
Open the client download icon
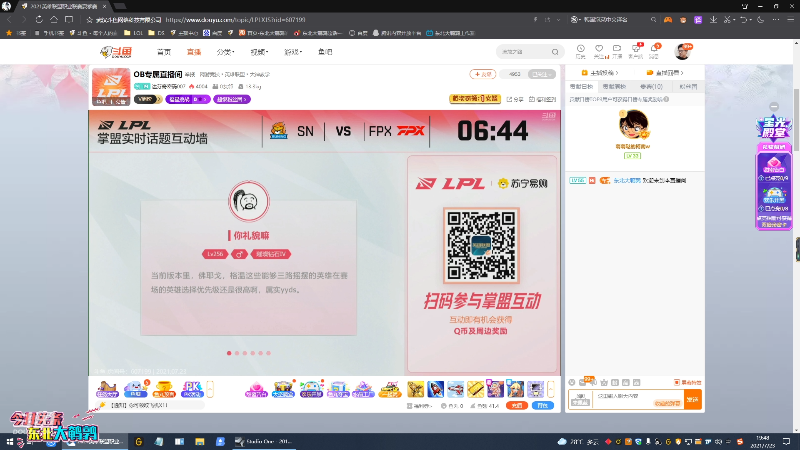pos(636,51)
